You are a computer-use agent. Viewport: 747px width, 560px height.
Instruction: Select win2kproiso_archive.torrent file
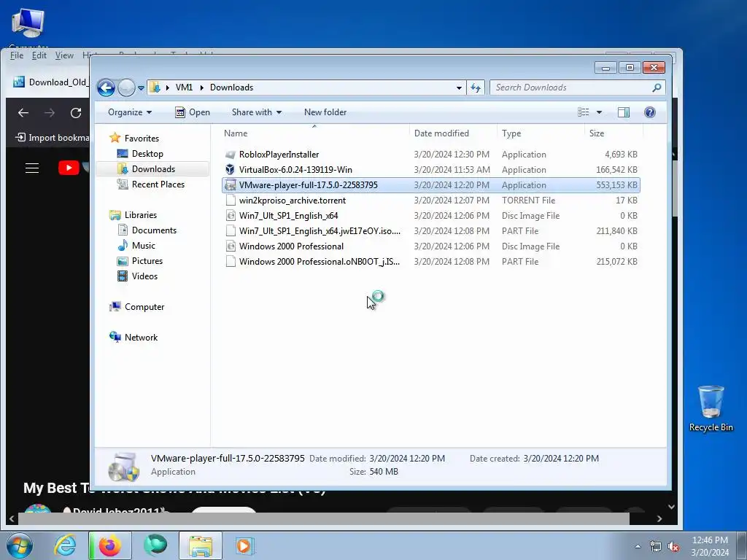pyautogui.click(x=431, y=201)
